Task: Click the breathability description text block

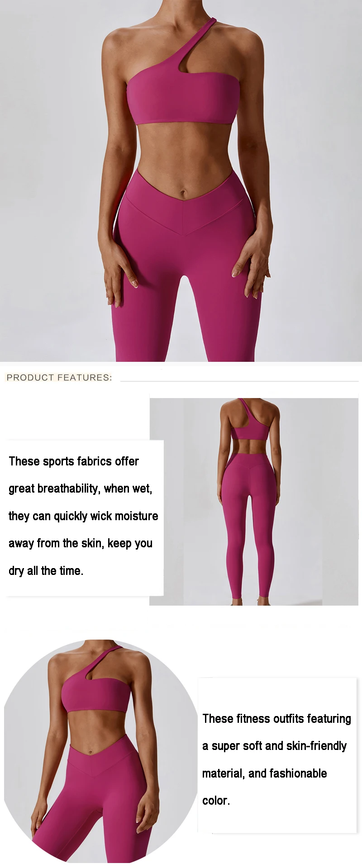Action: pyautogui.click(x=83, y=516)
